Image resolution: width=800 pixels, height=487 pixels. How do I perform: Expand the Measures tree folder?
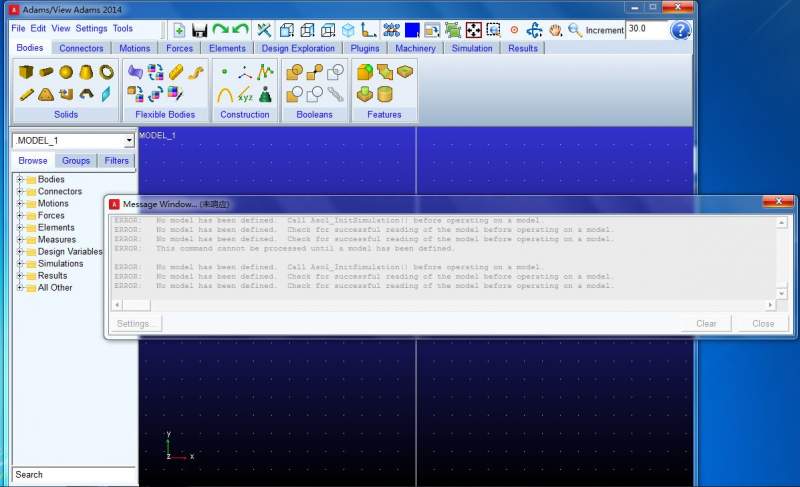[x=20, y=239]
